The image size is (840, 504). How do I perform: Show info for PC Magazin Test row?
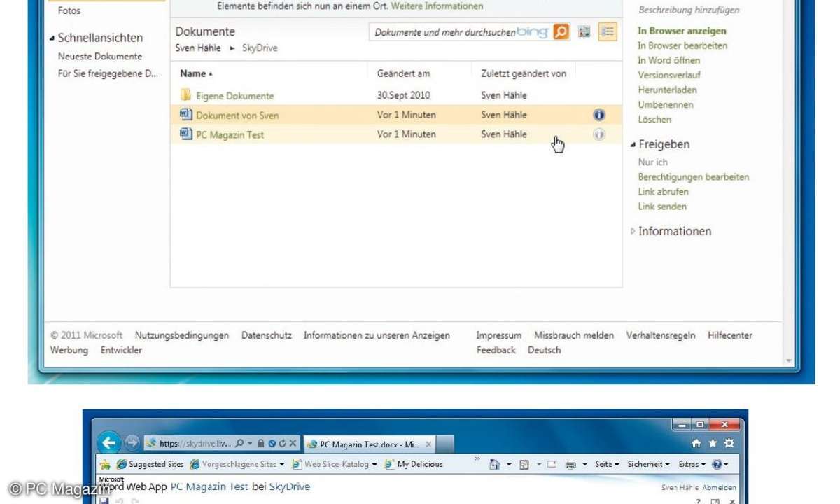[599, 134]
